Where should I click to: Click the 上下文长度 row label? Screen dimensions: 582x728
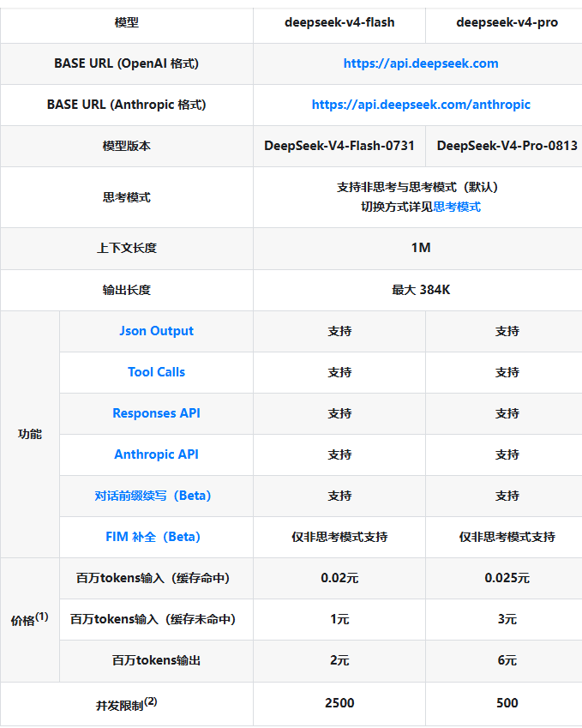click(x=127, y=248)
